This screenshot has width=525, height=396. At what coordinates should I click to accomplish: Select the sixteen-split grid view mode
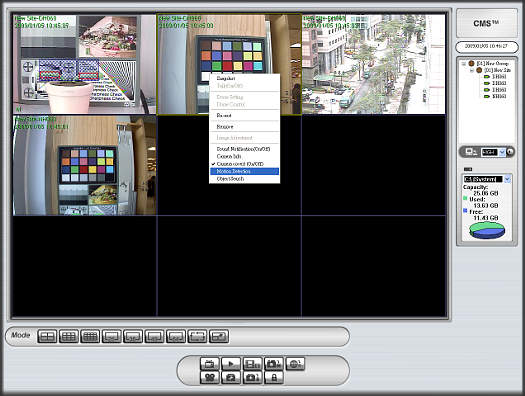coord(90,336)
